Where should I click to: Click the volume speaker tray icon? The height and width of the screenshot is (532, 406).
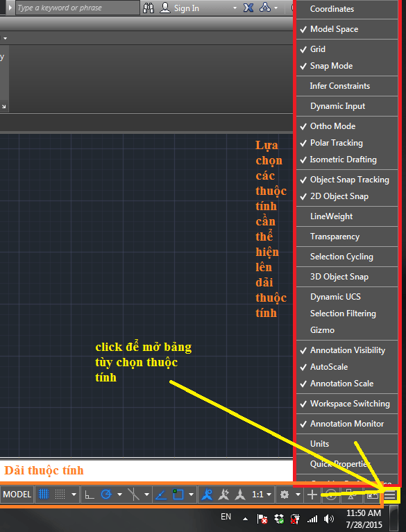click(328, 519)
